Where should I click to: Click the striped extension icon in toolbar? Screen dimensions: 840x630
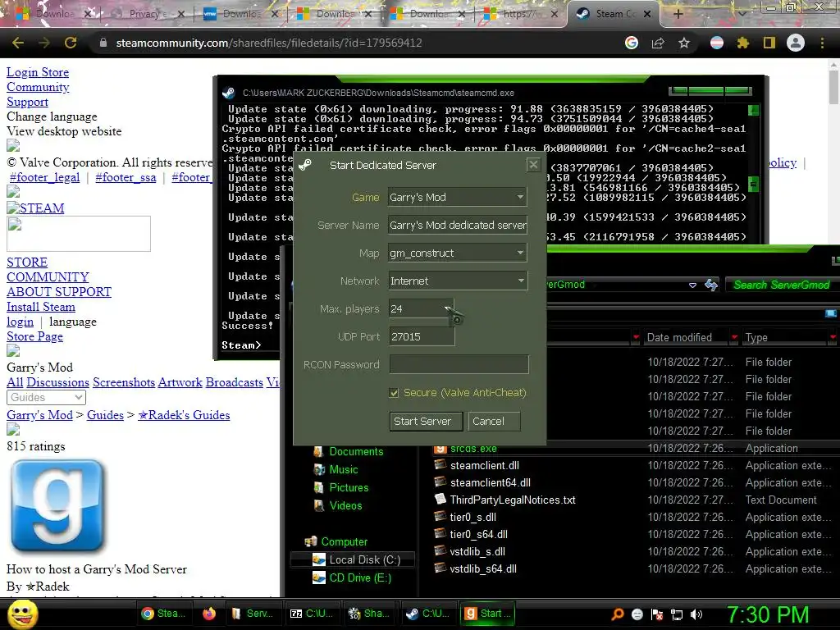point(717,43)
